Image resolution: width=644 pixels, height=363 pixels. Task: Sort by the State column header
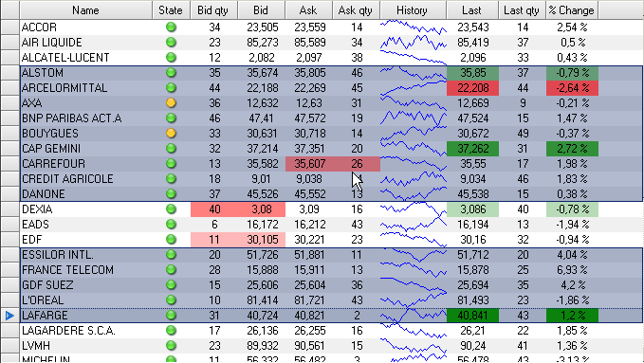click(171, 10)
